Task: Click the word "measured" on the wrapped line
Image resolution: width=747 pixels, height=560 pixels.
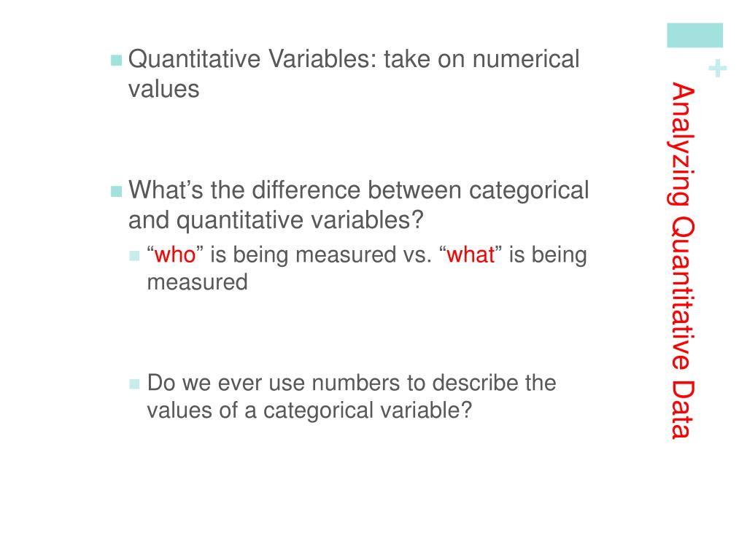Action: 197,282
